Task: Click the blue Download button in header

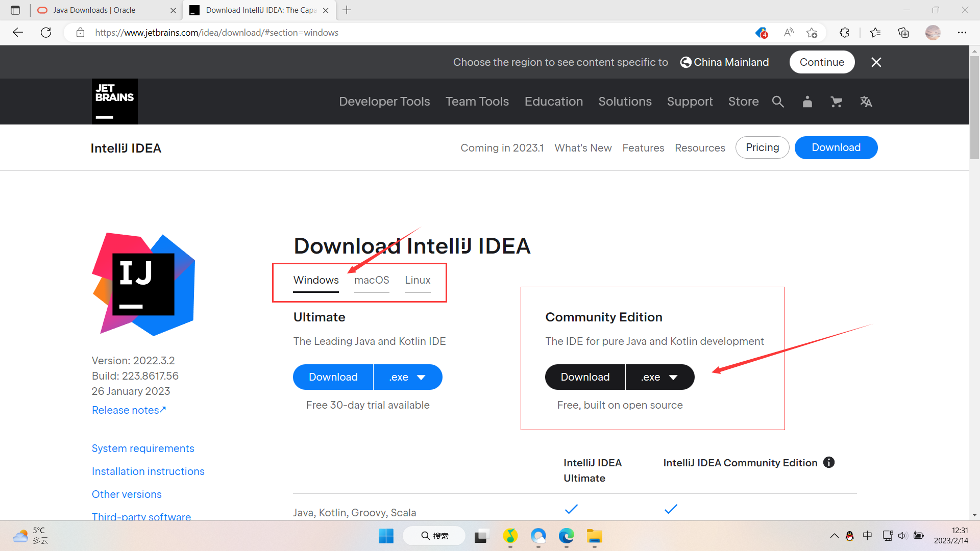Action: [836, 147]
